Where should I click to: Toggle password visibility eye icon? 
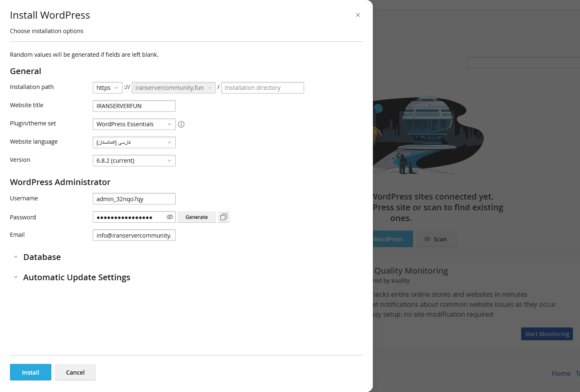tap(169, 217)
